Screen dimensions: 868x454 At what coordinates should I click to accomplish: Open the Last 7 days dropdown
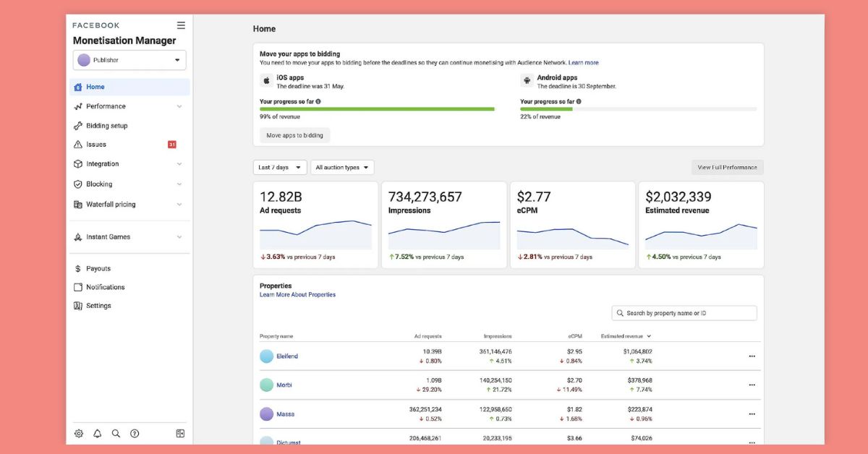[x=280, y=168]
